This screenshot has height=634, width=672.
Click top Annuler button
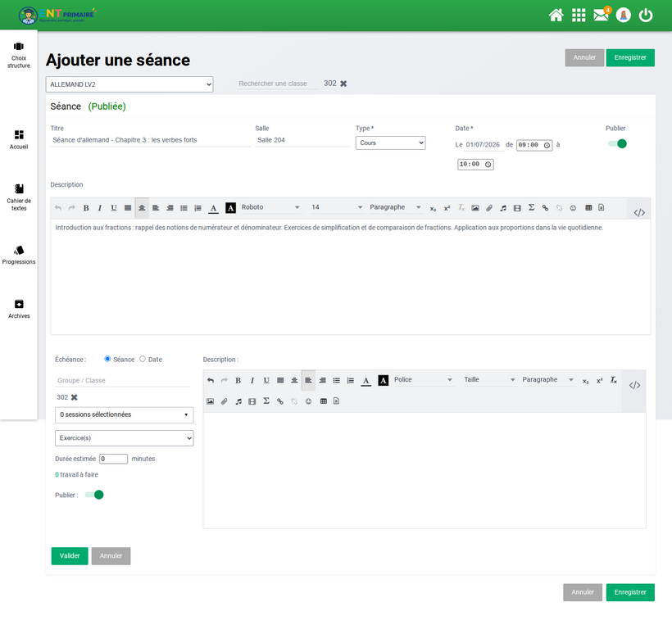[x=584, y=57]
